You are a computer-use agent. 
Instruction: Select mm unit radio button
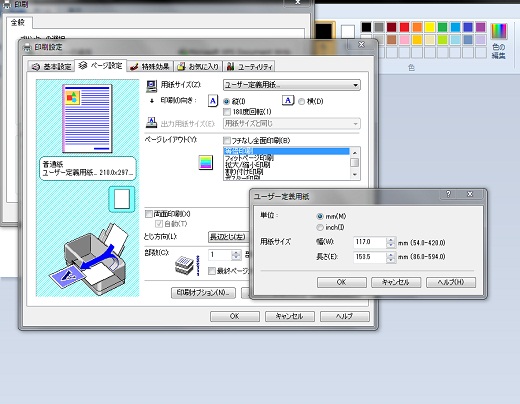pyautogui.click(x=320, y=216)
